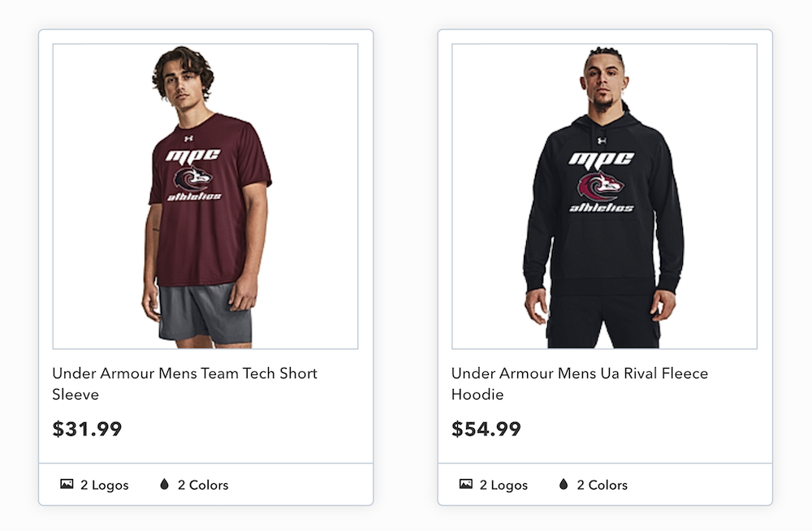812x531 pixels.
Task: Click the droplet icon on Rival Fleece Hoodie card
Action: click(x=564, y=484)
